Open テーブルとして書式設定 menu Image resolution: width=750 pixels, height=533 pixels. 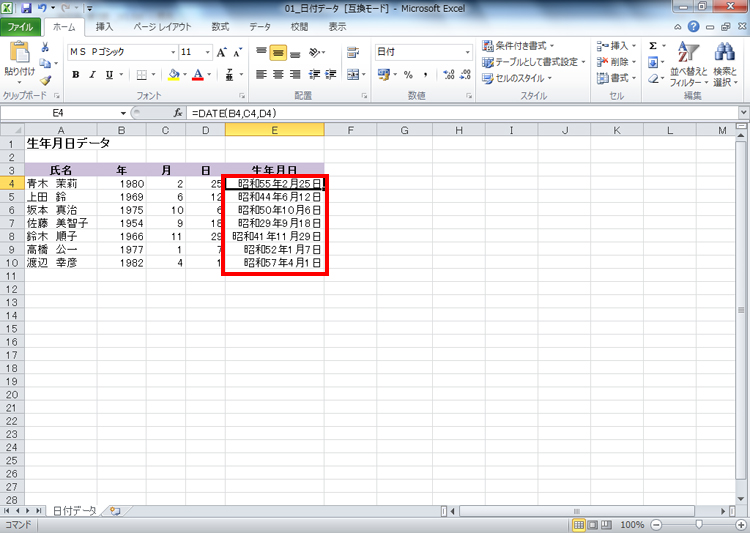pos(534,62)
